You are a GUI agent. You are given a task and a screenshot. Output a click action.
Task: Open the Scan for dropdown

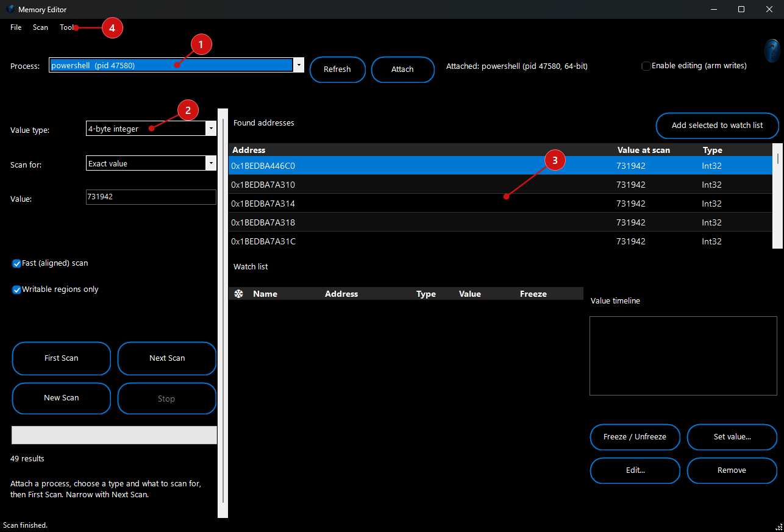click(x=211, y=163)
